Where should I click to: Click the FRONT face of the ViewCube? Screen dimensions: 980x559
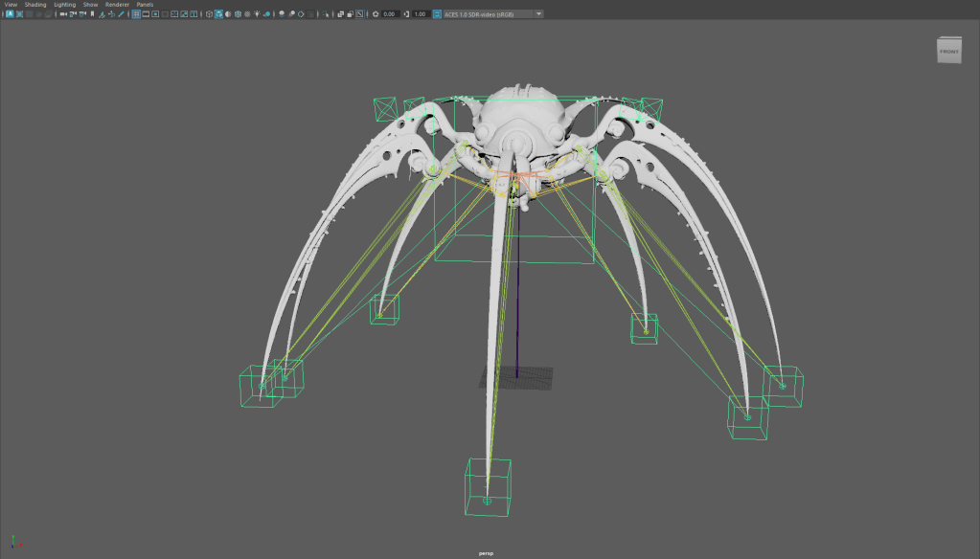coord(948,52)
